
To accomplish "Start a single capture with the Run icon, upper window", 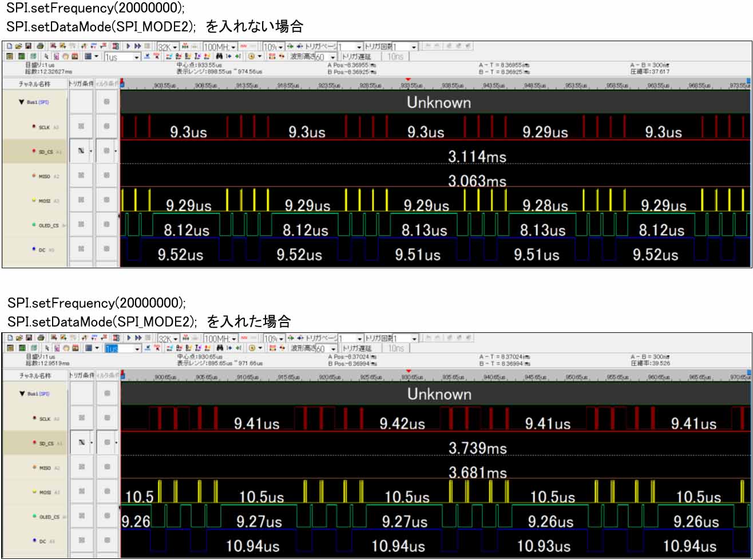I will (128, 46).
